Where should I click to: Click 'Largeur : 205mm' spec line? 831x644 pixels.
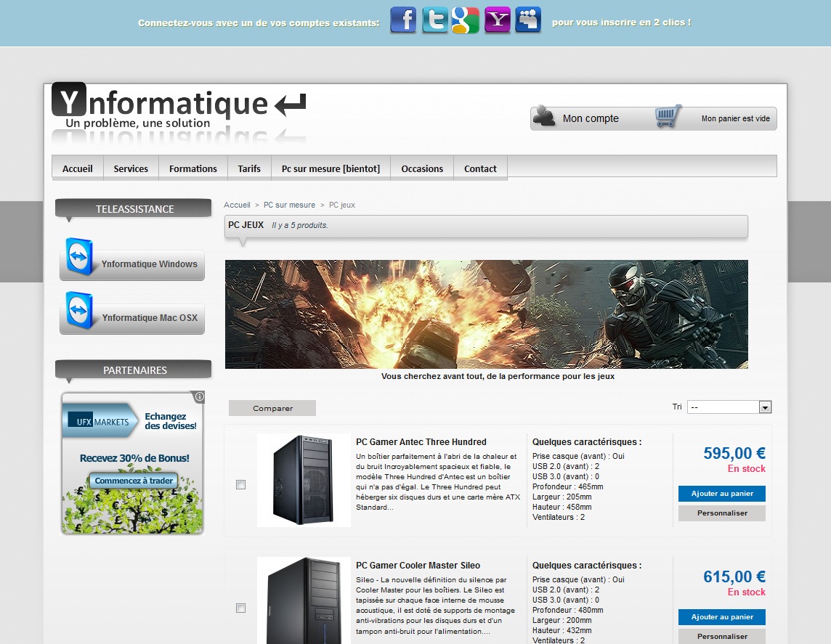click(562, 497)
